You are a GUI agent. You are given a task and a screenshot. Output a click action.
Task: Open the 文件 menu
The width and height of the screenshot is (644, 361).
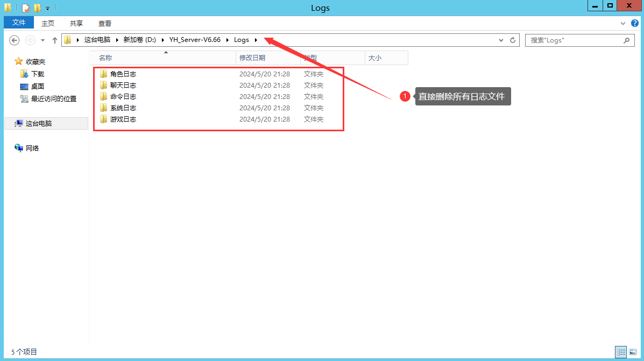[19, 23]
